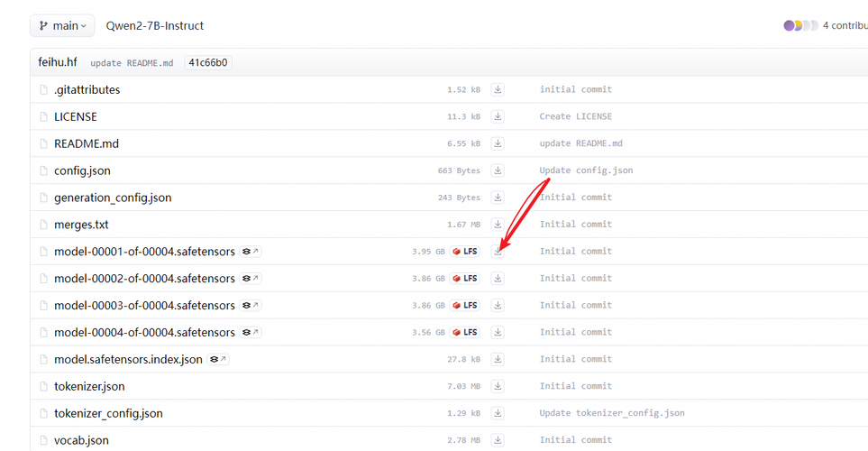Download tokenizer_config.json via download icon
The height and width of the screenshot is (451, 868).
tap(498, 413)
